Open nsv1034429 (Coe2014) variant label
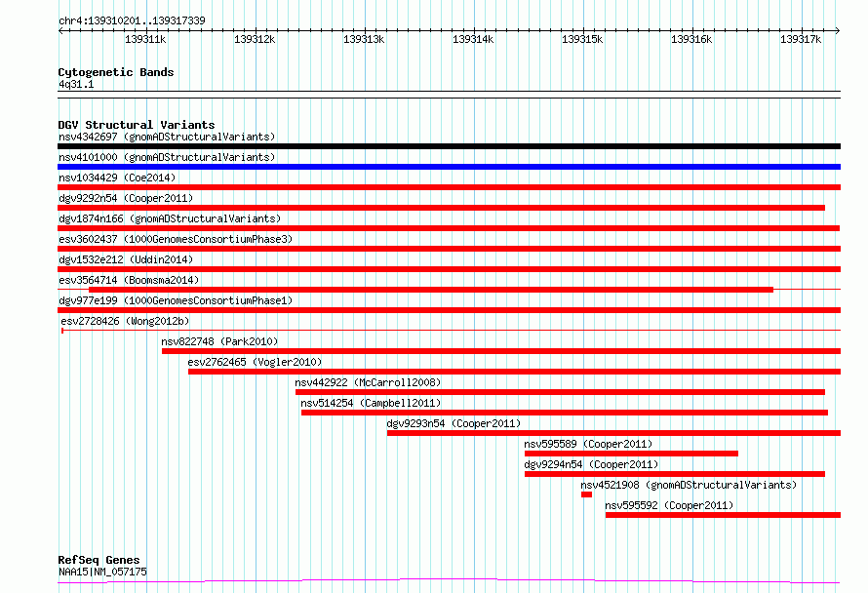This screenshot has width=868, height=593. pos(115,178)
